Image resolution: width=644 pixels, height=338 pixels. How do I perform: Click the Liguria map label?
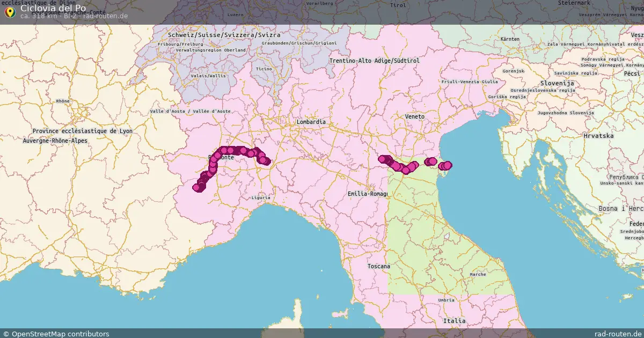[x=261, y=197]
